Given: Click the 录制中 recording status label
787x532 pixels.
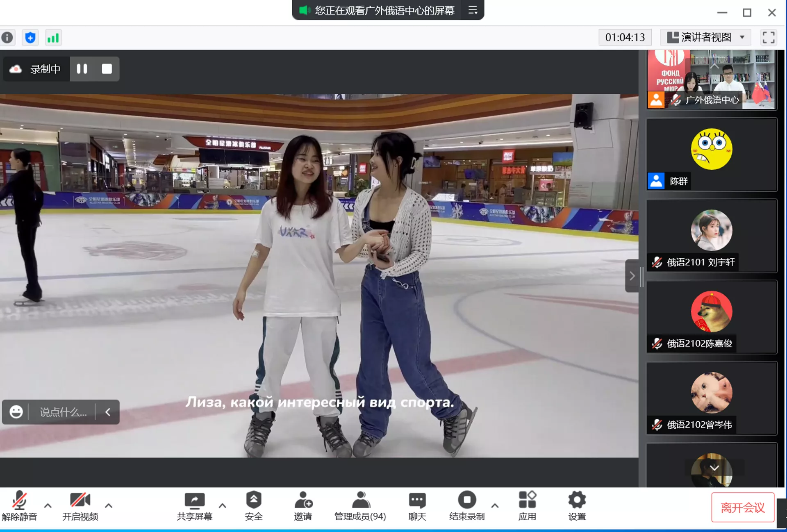Looking at the screenshot, I should click(x=45, y=69).
